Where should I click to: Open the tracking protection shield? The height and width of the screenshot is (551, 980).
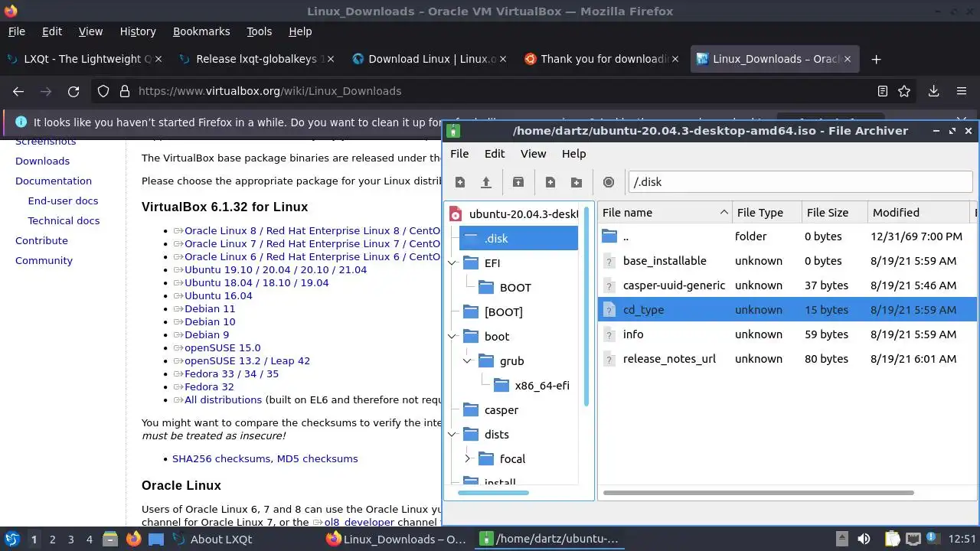coord(103,91)
